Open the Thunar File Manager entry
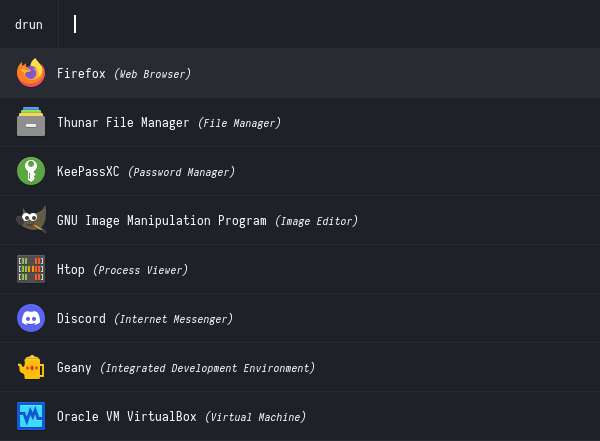This screenshot has width=600, height=441. [123, 122]
